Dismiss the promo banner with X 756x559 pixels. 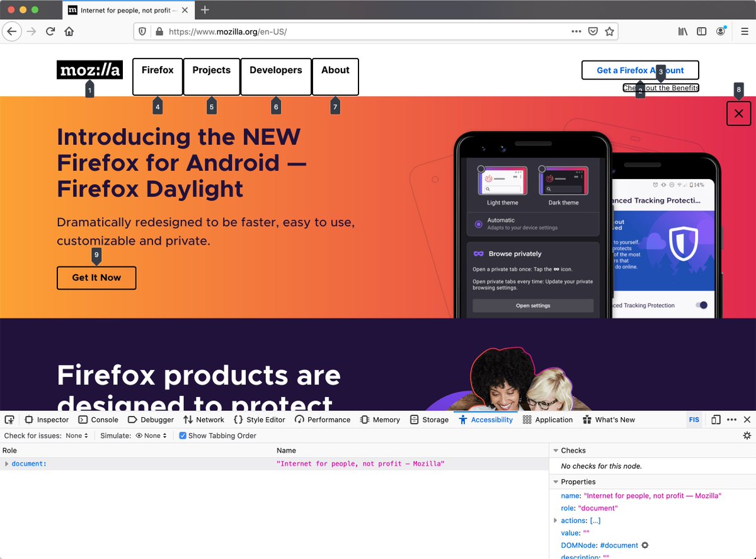point(739,113)
